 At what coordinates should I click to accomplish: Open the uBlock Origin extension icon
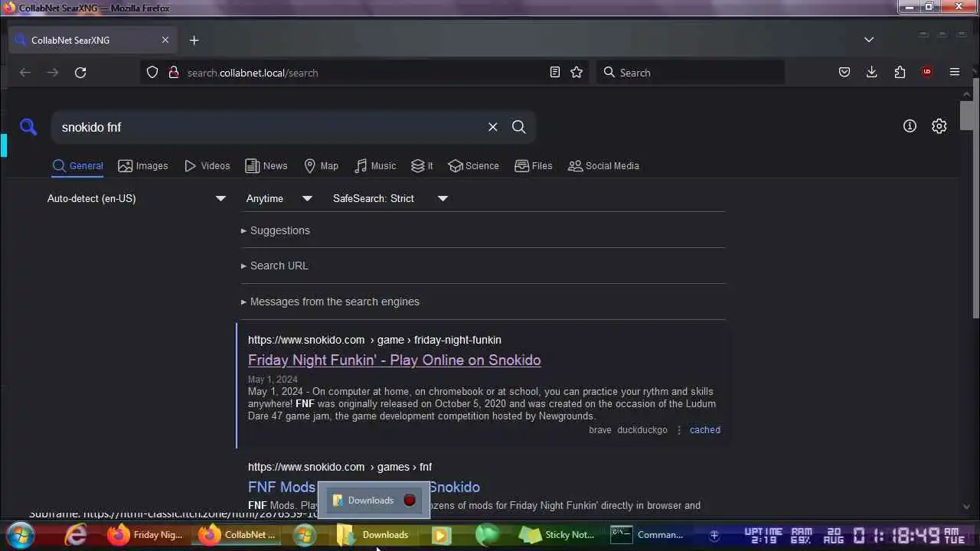pyautogui.click(x=927, y=73)
